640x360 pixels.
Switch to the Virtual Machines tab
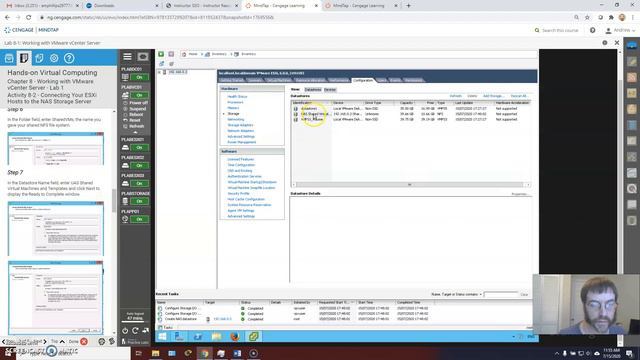(x=279, y=80)
